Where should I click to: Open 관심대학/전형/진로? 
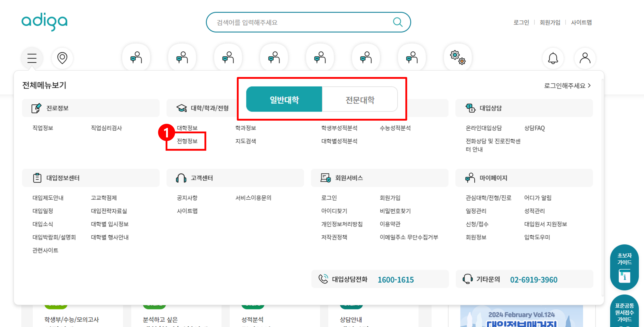tap(488, 198)
